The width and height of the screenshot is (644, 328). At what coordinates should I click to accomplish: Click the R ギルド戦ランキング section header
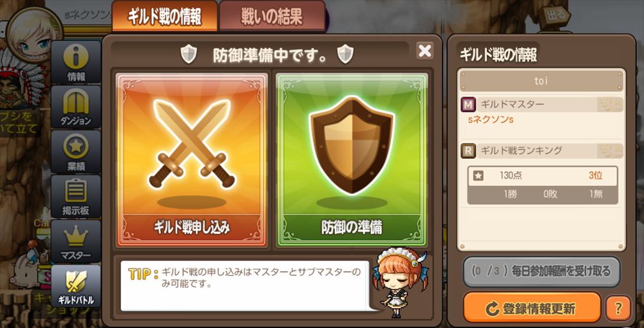pyautogui.click(x=542, y=151)
